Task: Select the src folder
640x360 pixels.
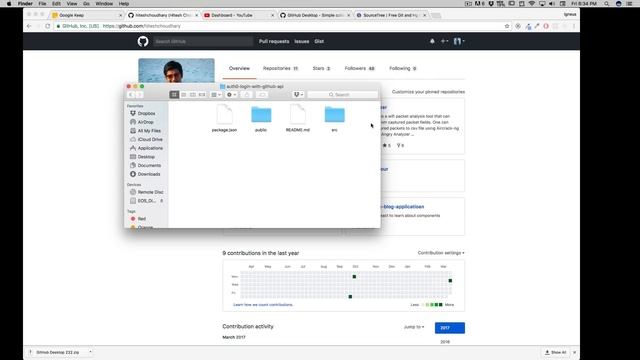Action: 334,118
